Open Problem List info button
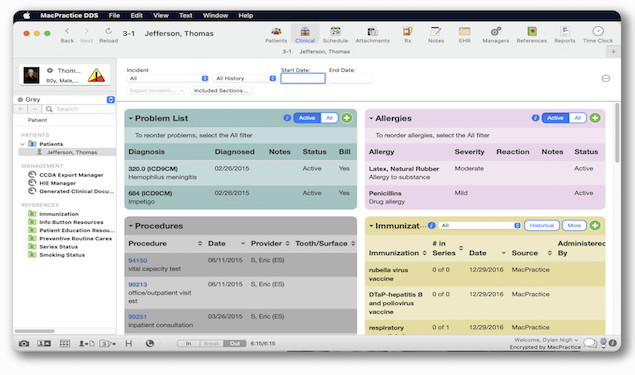This screenshot has width=635, height=375. (x=287, y=118)
